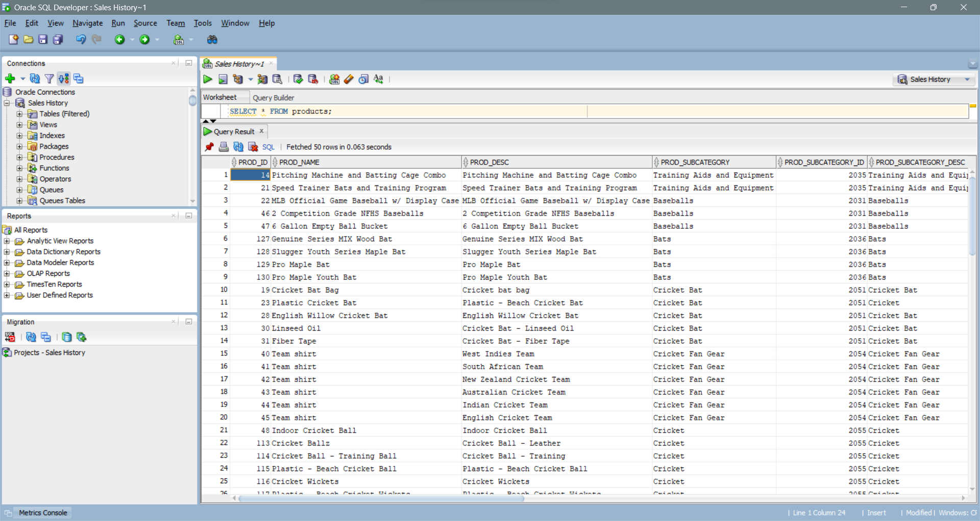
Task: Add a new connection with green plus
Action: pyautogui.click(x=10, y=78)
